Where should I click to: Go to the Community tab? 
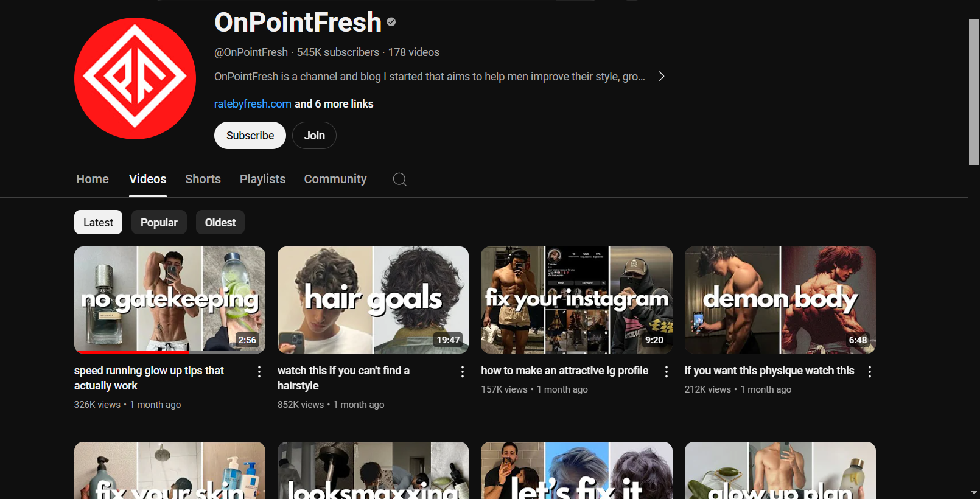[x=335, y=180]
